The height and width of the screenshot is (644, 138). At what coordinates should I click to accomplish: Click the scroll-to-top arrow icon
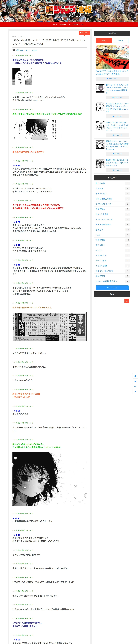(x=135, y=376)
